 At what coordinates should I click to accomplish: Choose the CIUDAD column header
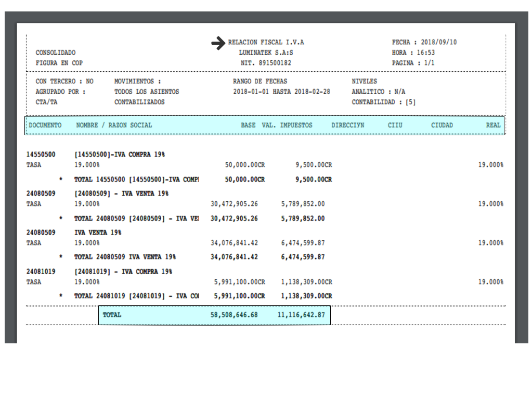[442, 125]
